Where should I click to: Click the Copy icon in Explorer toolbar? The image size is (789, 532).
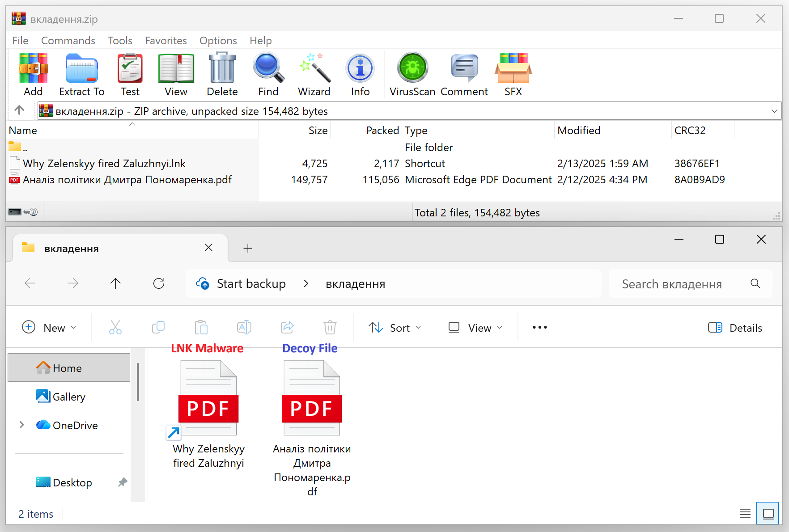(158, 328)
